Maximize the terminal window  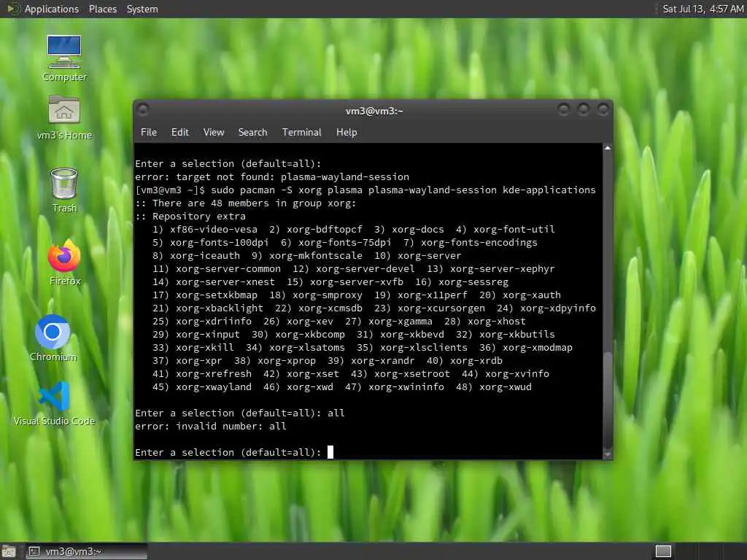point(583,110)
